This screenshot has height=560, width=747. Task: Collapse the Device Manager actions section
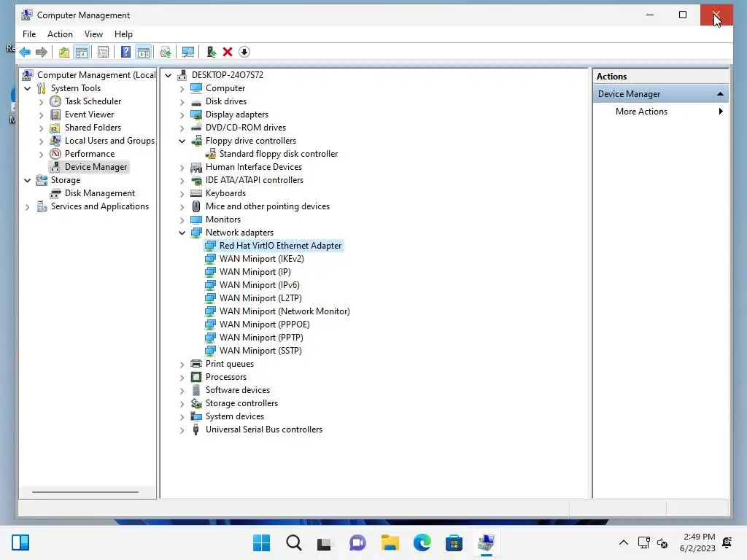[x=720, y=94]
